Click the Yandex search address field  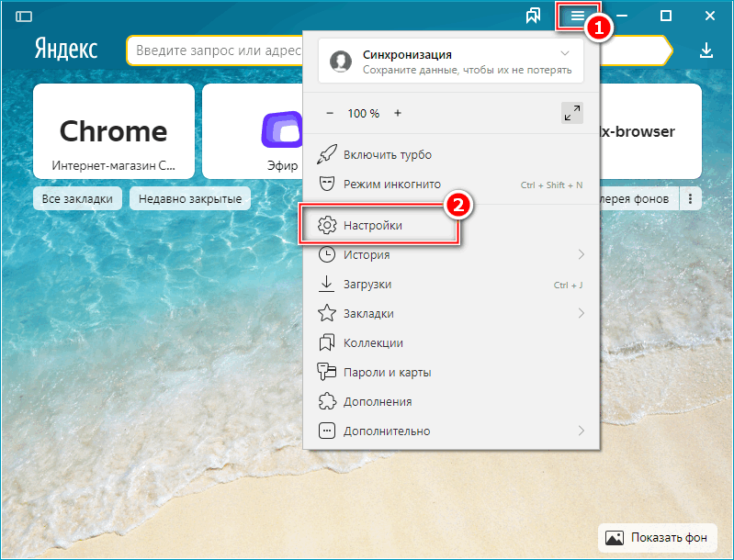tap(216, 51)
